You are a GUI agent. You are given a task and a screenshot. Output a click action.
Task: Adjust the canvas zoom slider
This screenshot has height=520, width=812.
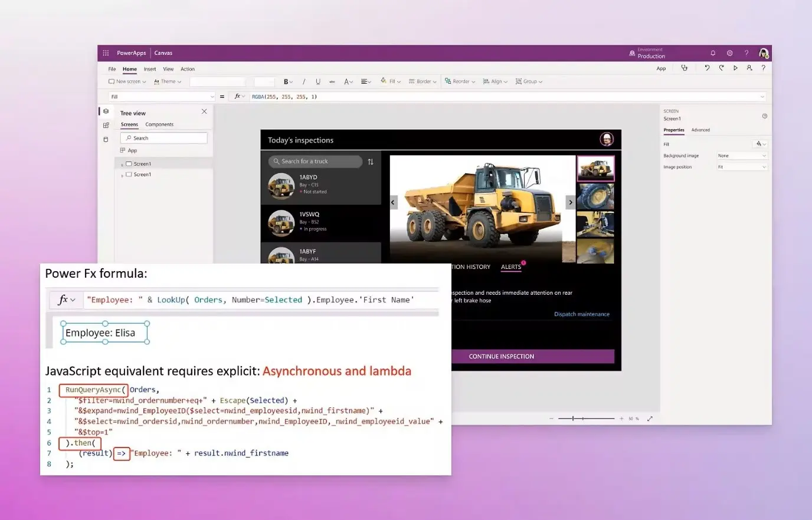coord(583,419)
